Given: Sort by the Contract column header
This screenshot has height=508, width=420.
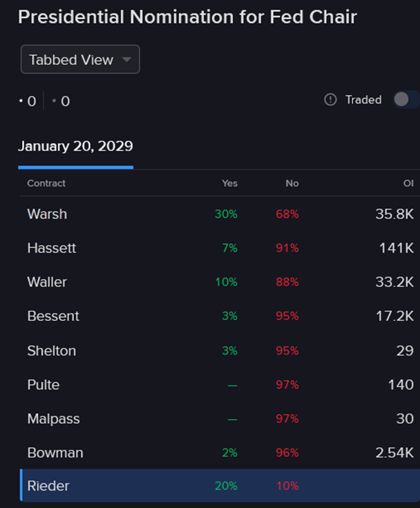Looking at the screenshot, I should coord(46,184).
